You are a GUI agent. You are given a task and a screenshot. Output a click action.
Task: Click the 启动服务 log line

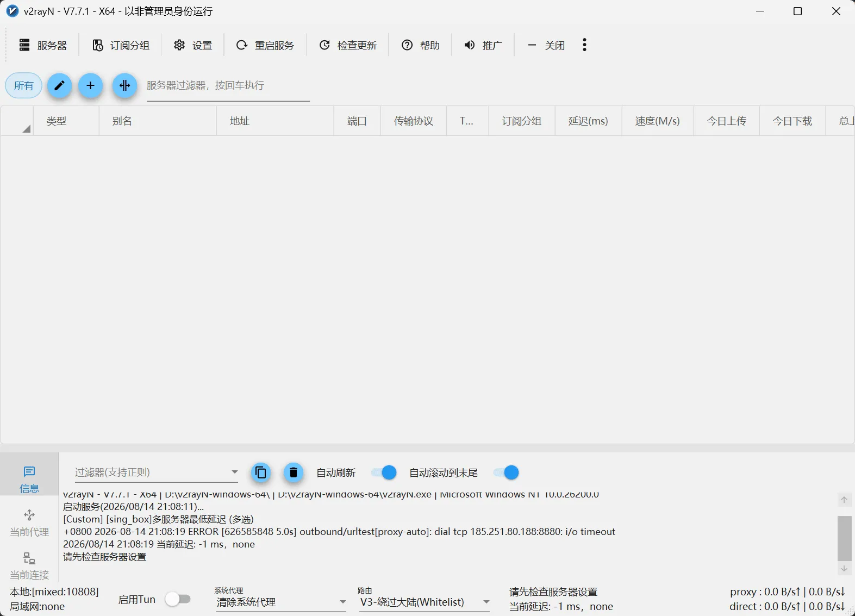point(134,507)
